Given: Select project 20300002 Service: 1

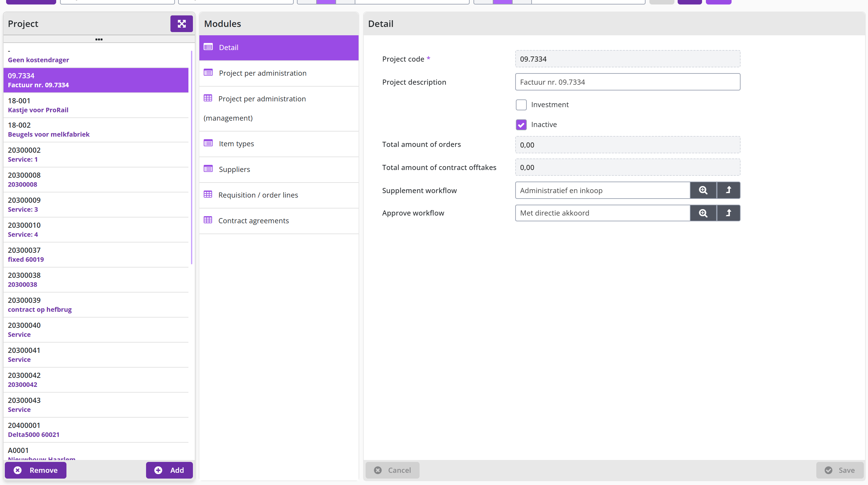Looking at the screenshot, I should tap(96, 155).
